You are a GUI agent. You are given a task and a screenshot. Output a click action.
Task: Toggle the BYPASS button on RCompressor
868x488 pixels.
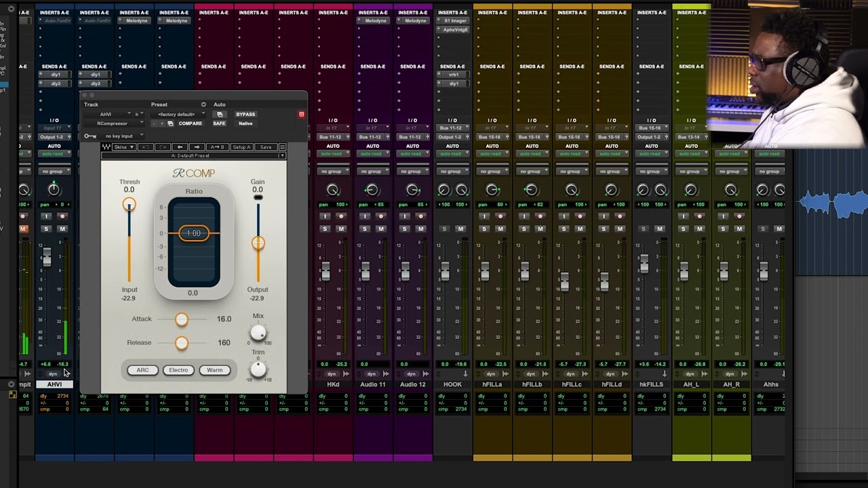click(245, 115)
